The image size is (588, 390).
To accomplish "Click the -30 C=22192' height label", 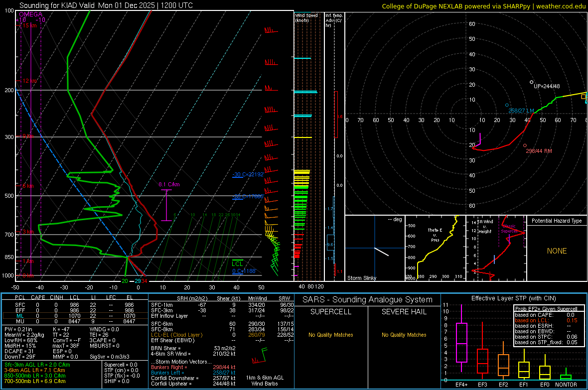I will [x=248, y=174].
